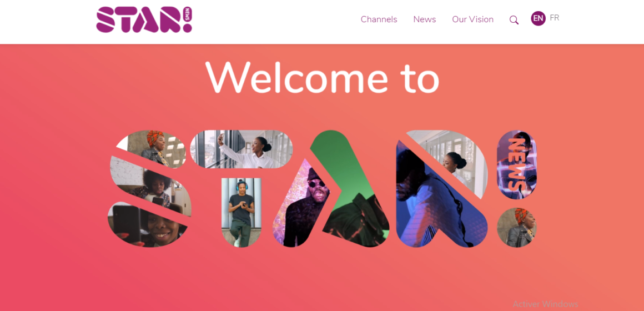
Task: Switch language to EN
Action: coord(538,18)
